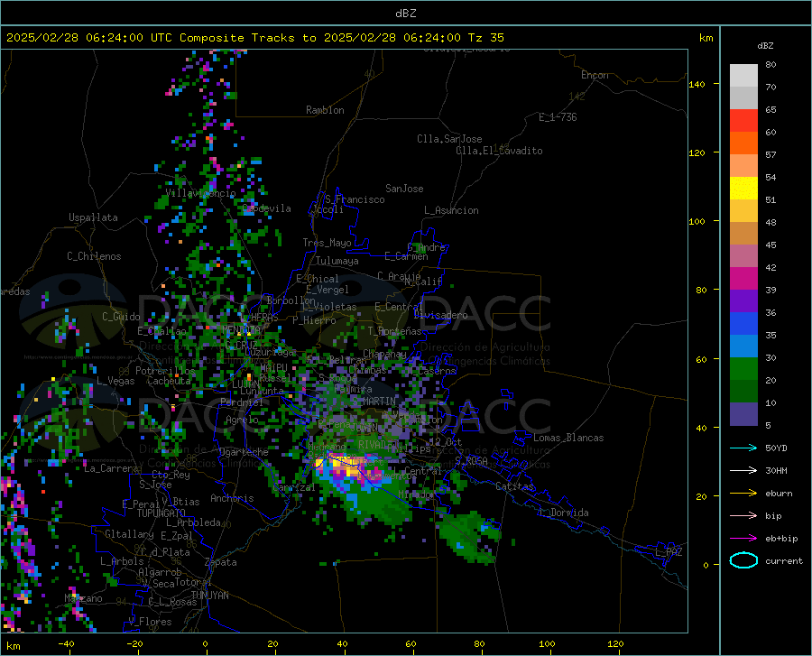This screenshot has height=656, width=812.
Task: Click the 'TUPUNGATO' map label
Action: pyautogui.click(x=161, y=513)
